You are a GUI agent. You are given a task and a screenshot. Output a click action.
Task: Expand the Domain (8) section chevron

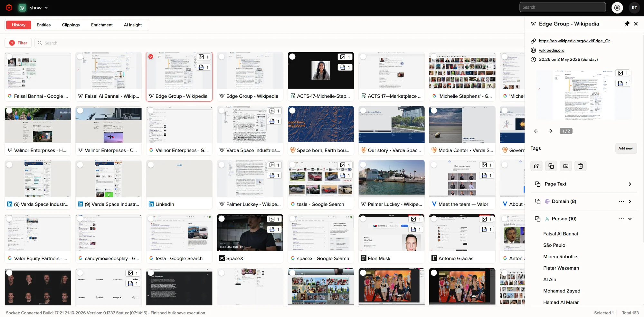(x=630, y=202)
